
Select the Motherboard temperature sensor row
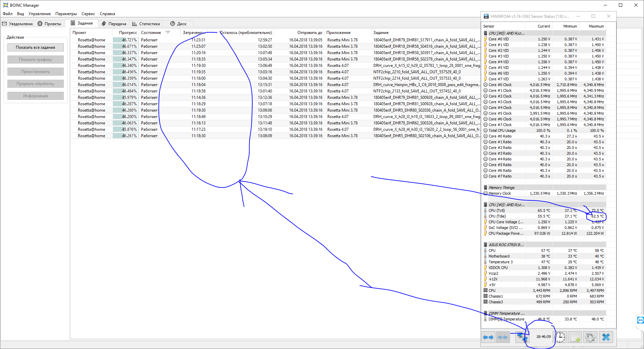tap(544, 256)
